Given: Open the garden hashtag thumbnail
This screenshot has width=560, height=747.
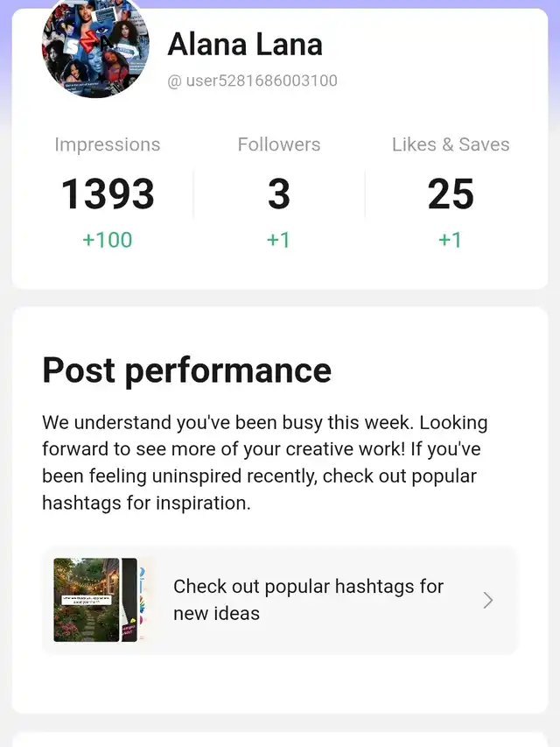Looking at the screenshot, I should pos(87,600).
